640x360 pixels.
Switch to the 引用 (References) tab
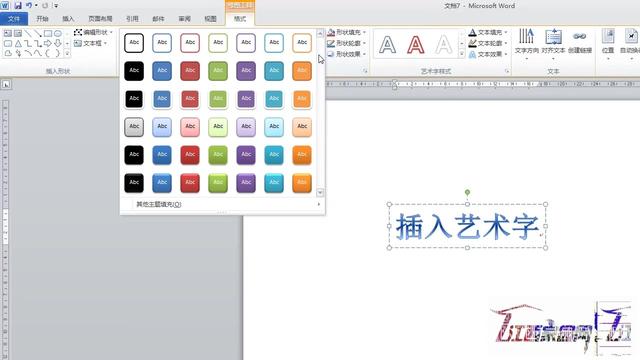(x=132, y=19)
